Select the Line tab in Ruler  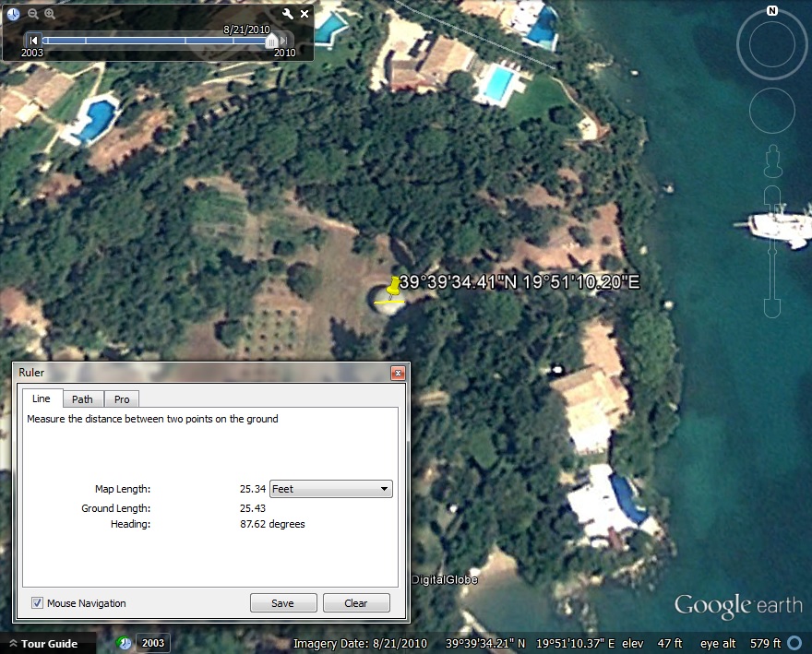click(x=42, y=398)
